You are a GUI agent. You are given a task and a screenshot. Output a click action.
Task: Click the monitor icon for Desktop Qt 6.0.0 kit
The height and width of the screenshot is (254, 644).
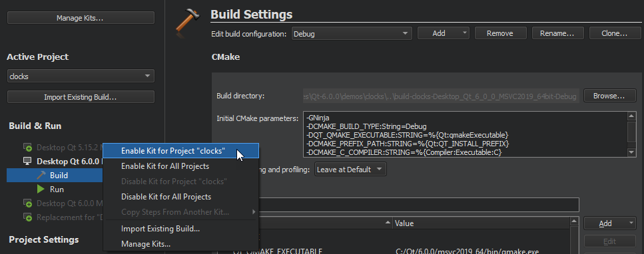click(x=27, y=162)
